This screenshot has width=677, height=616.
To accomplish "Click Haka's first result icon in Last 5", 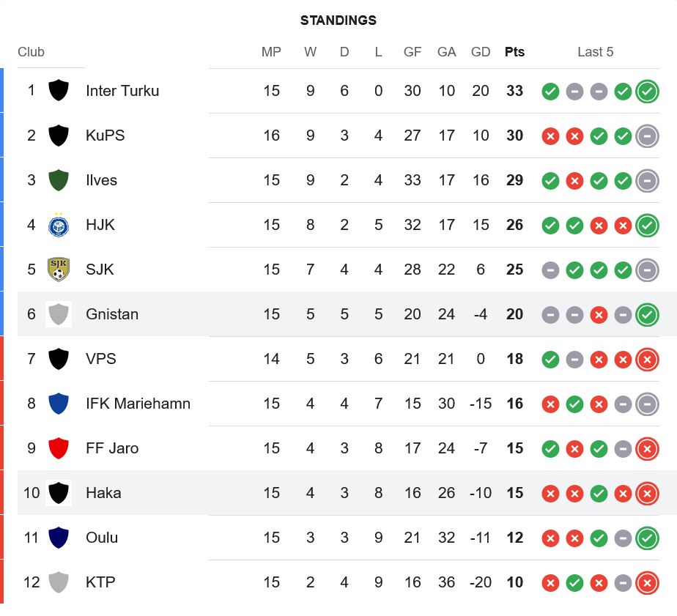I will click(x=550, y=493).
